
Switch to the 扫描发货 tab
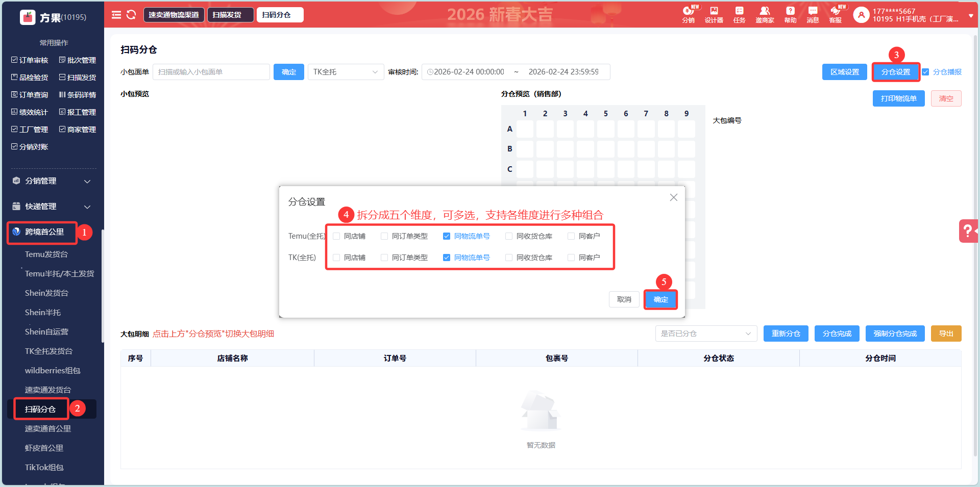pos(230,15)
